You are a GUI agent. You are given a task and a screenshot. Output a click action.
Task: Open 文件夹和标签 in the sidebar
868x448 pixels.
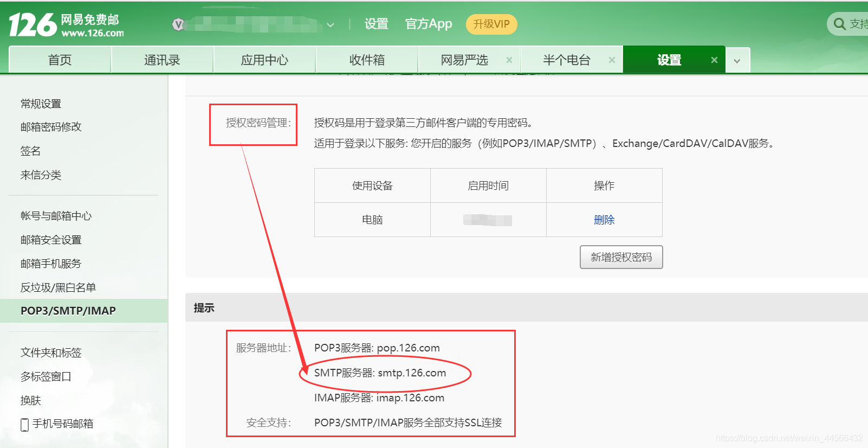point(51,353)
